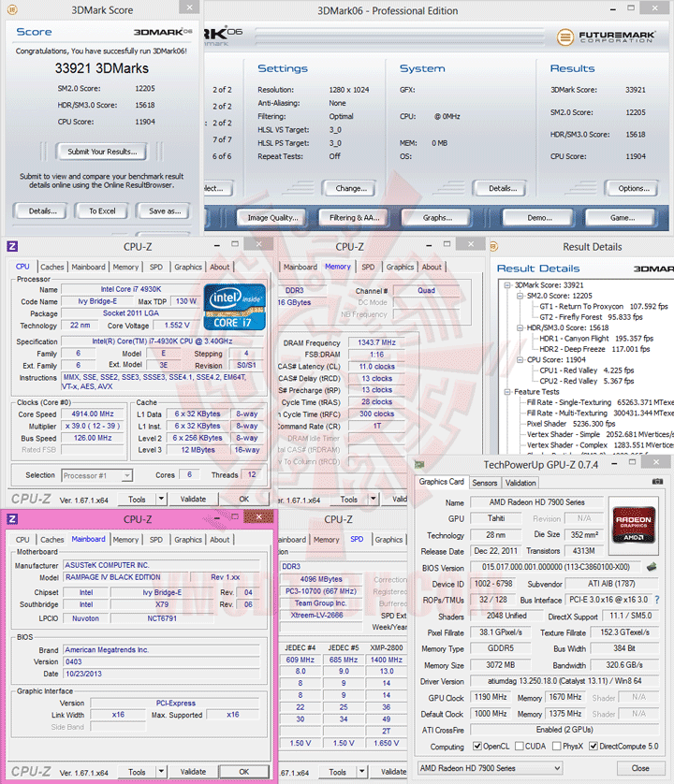Select the Pixel Shader 5236.300 fps row

(x=571, y=424)
